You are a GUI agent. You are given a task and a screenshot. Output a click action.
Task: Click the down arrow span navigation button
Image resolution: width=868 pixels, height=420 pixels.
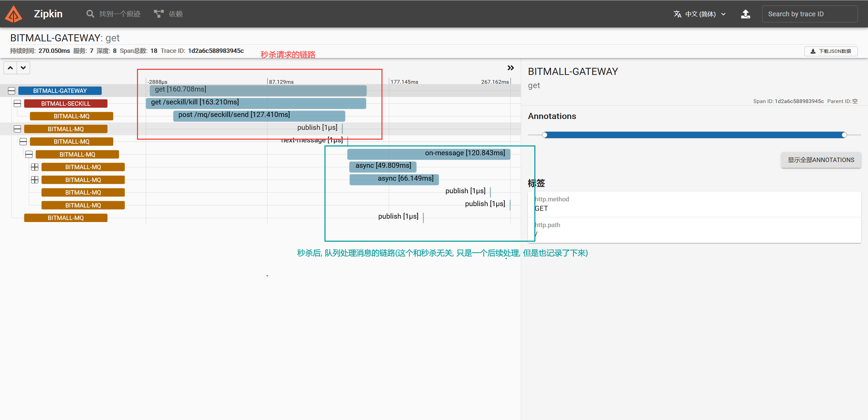23,68
